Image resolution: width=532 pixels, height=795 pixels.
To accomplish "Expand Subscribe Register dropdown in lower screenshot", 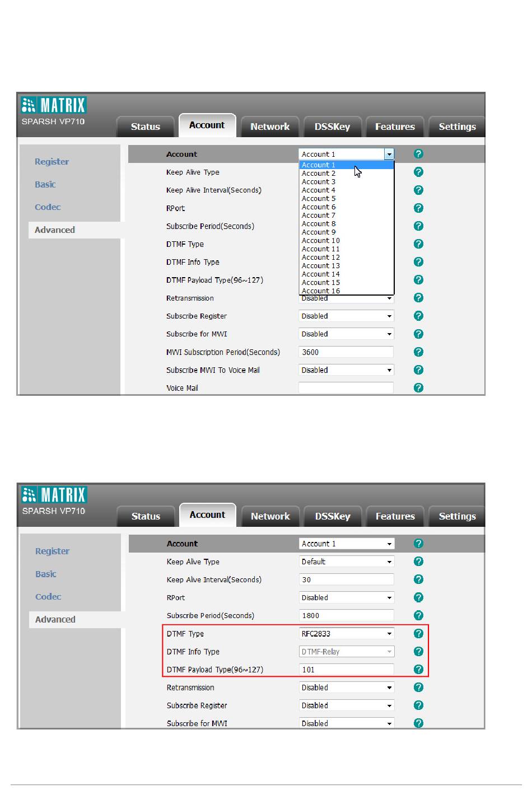I will (x=347, y=705).
